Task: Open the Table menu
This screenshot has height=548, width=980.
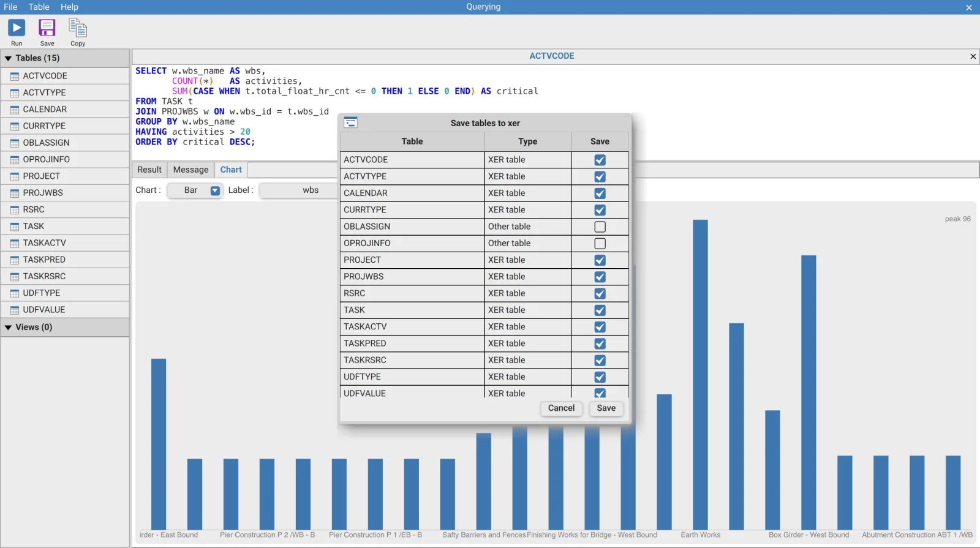Action: click(x=39, y=7)
